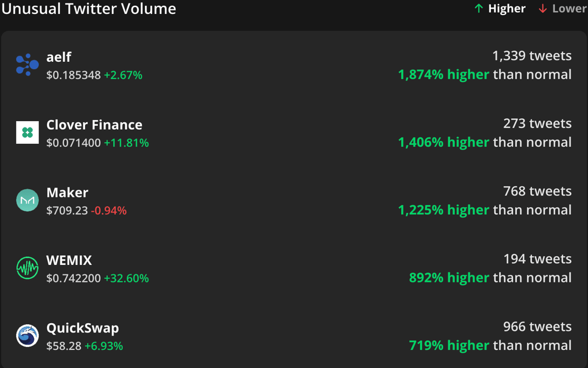Open the aelf coin name link
Image resolution: width=588 pixels, height=368 pixels.
pos(59,57)
